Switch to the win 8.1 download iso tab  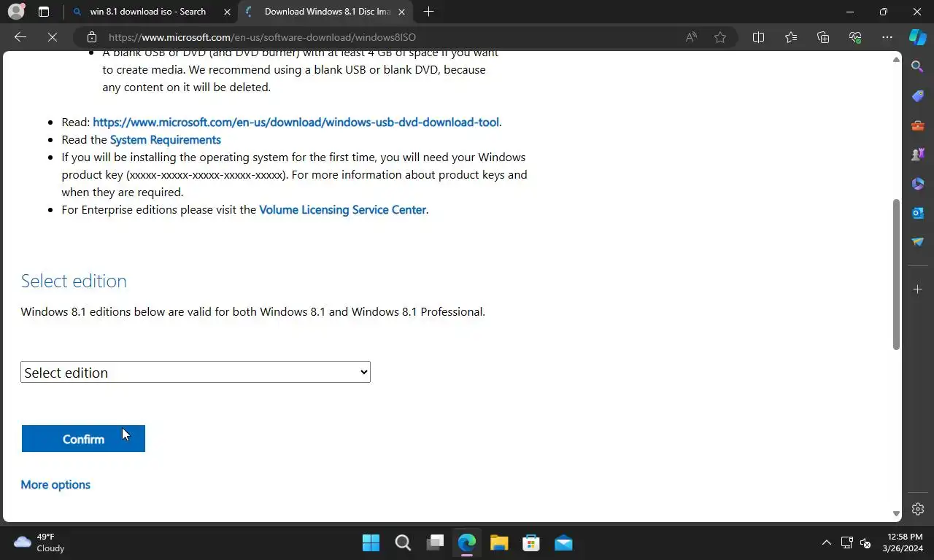click(x=147, y=12)
